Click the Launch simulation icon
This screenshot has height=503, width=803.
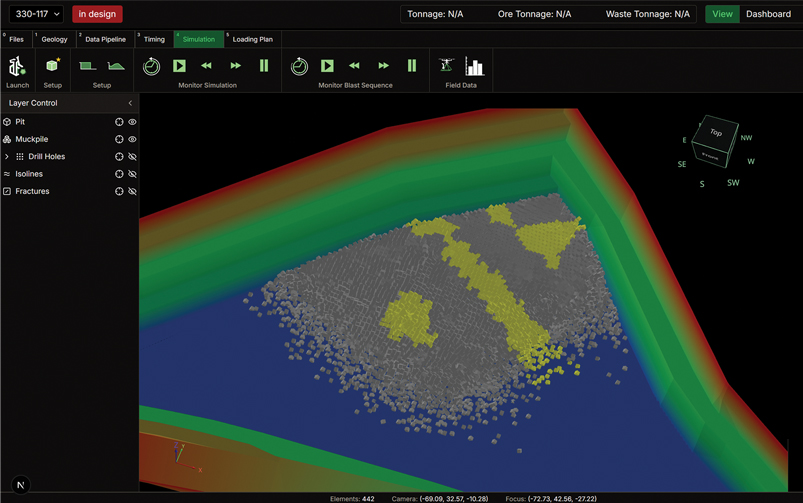coord(17,67)
